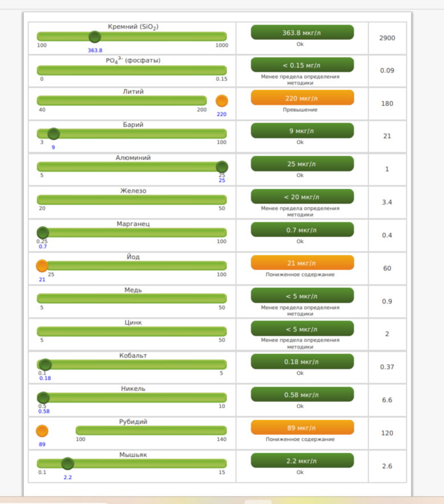The height and width of the screenshot is (504, 444).
Task: Select the Барий slider handle at 9
Action: [x=54, y=134]
